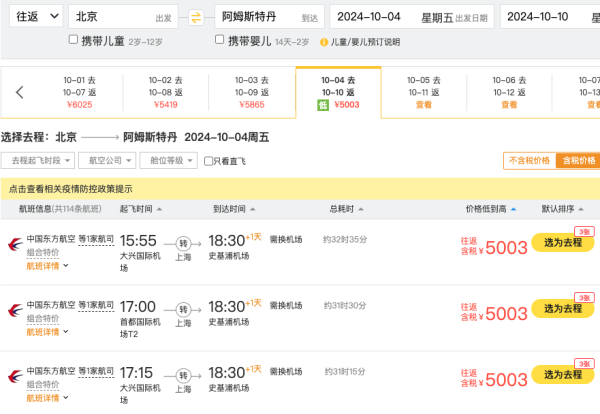The image size is (600, 414).
Task: Open outbound departure time period filter
Action: point(38,160)
